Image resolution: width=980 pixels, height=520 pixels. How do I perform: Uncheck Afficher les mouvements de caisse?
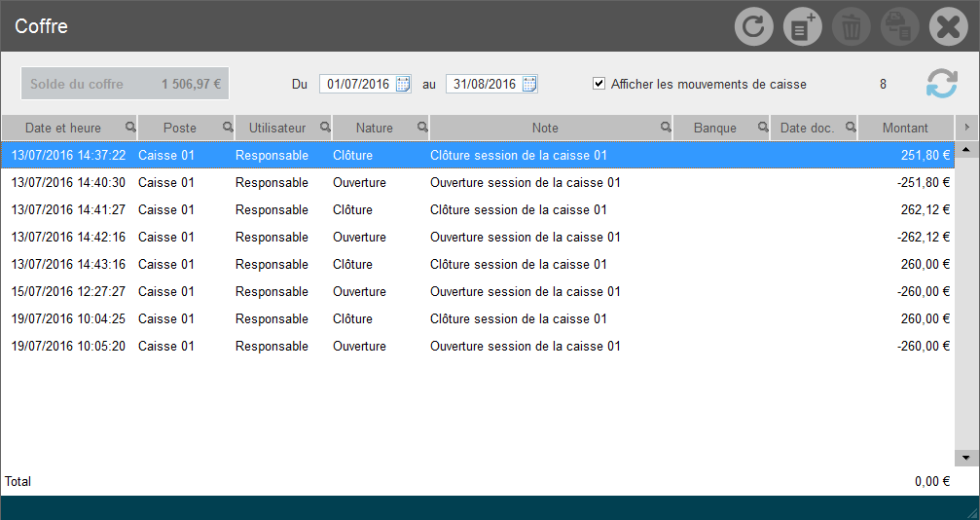coord(599,84)
